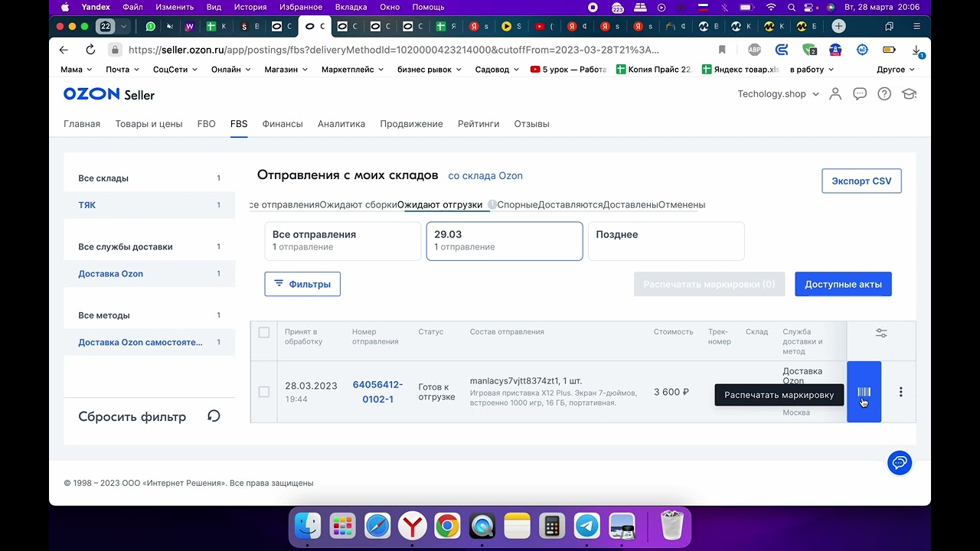This screenshot has height=551, width=980.
Task: Open со склада Ozon link
Action: 485,175
